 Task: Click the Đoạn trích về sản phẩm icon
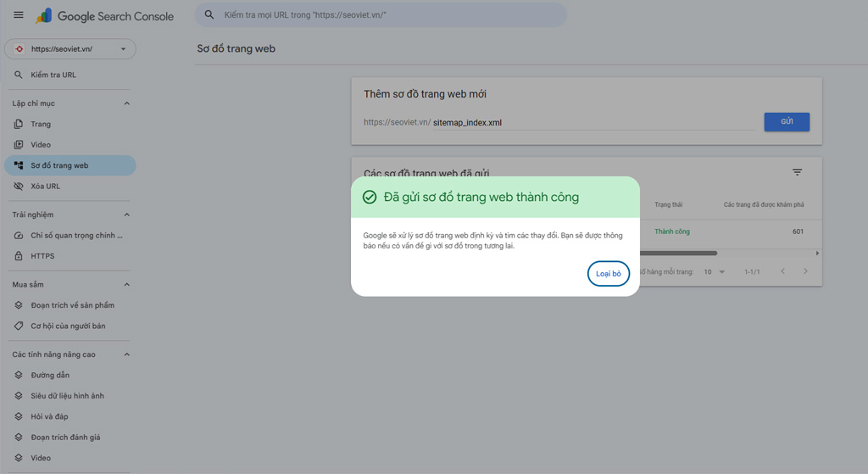(19, 305)
